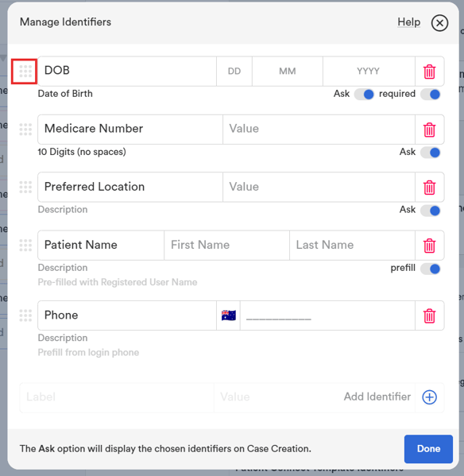Viewport: 464px width, 476px height.
Task: Close the Manage Identifiers dialog
Action: coord(439,23)
